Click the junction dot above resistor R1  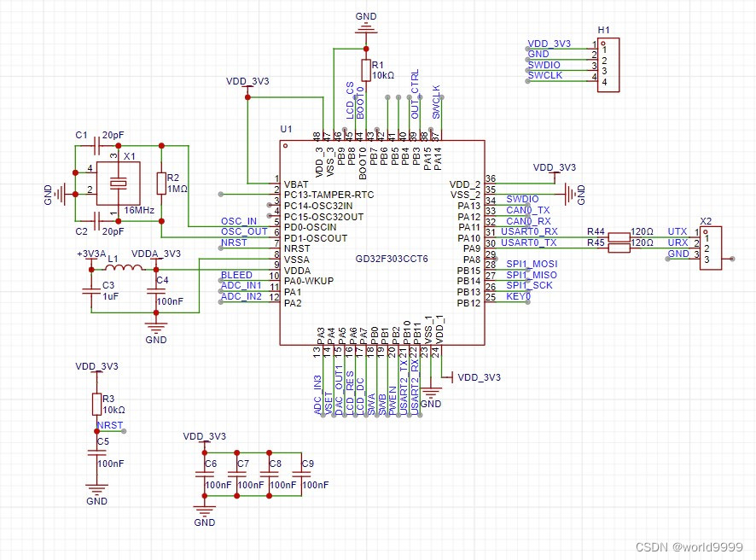point(366,50)
